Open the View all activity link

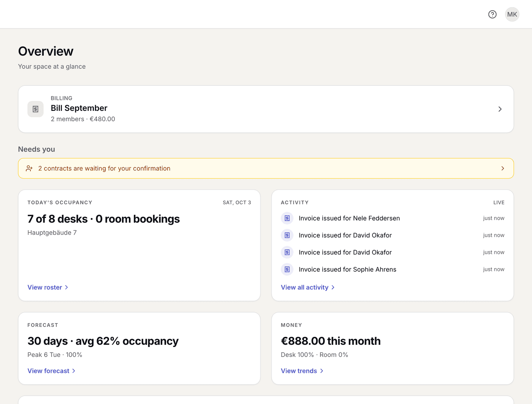pyautogui.click(x=308, y=287)
